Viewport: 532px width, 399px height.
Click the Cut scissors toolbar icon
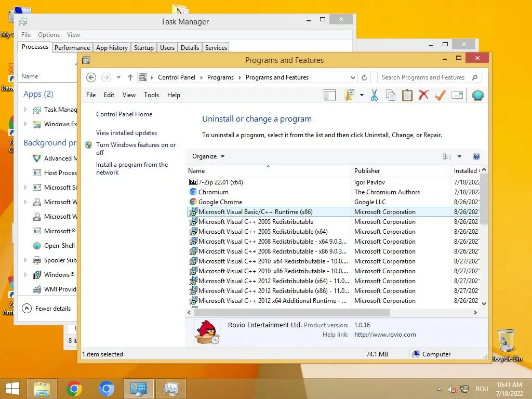pos(374,96)
